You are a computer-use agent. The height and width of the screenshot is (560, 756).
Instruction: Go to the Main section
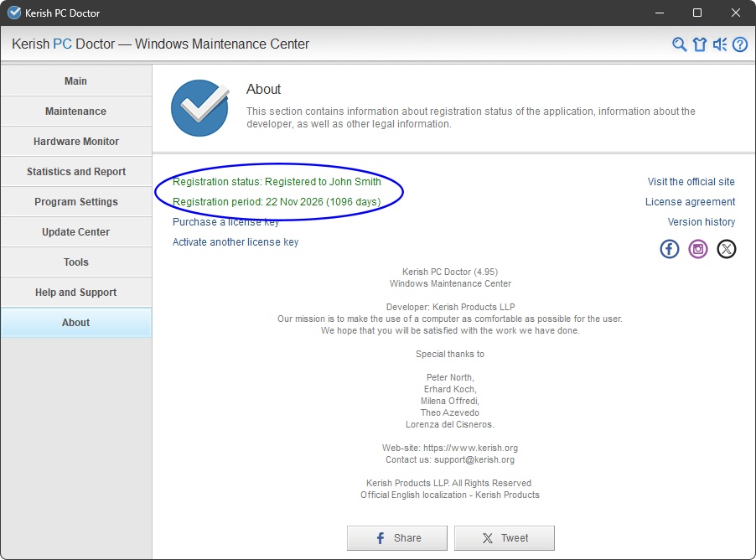click(x=76, y=81)
